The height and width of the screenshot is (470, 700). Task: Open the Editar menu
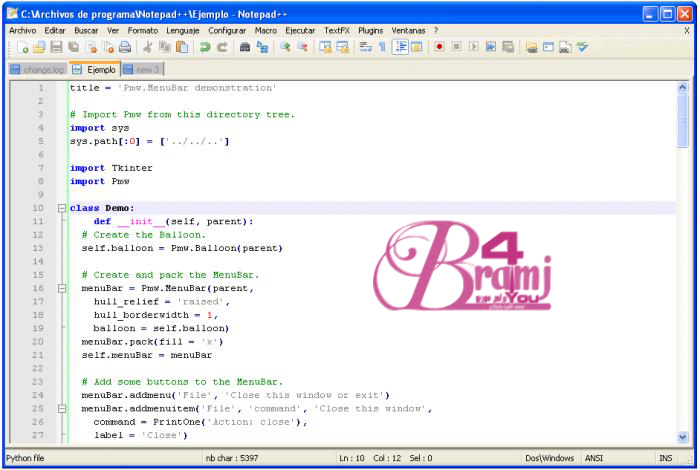coord(54,30)
